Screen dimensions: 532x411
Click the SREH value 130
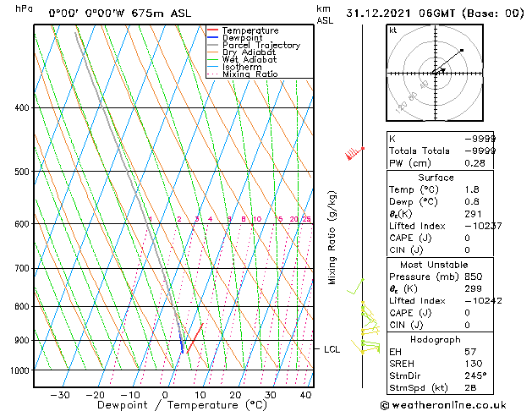(x=474, y=364)
